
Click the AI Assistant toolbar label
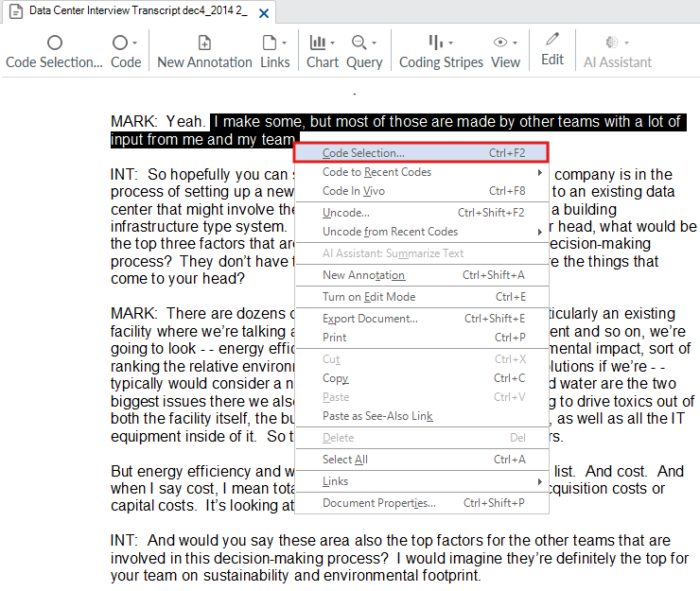pyautogui.click(x=618, y=62)
